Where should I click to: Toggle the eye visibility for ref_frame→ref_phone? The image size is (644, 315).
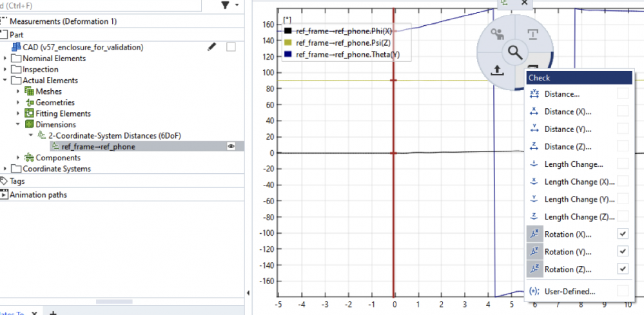click(x=230, y=147)
